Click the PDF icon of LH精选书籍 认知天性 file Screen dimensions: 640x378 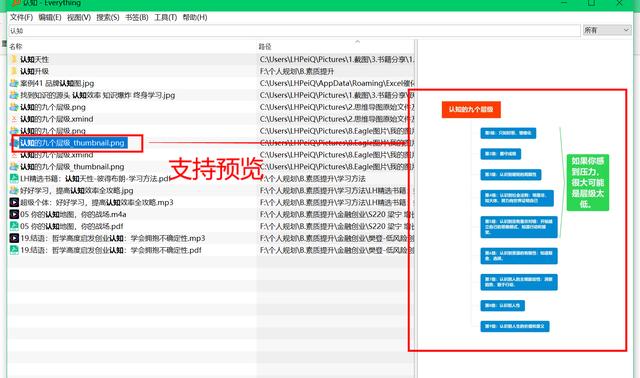tap(14, 178)
